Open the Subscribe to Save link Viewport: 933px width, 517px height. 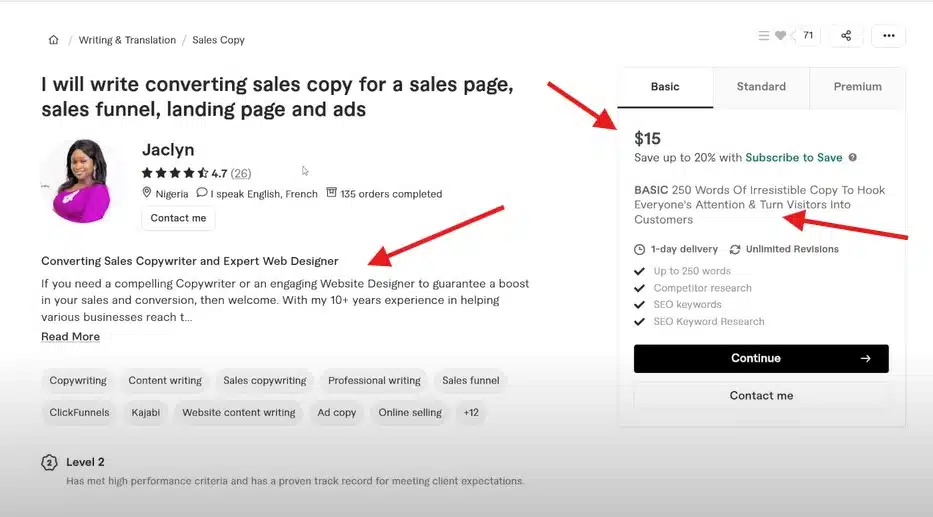pos(793,157)
